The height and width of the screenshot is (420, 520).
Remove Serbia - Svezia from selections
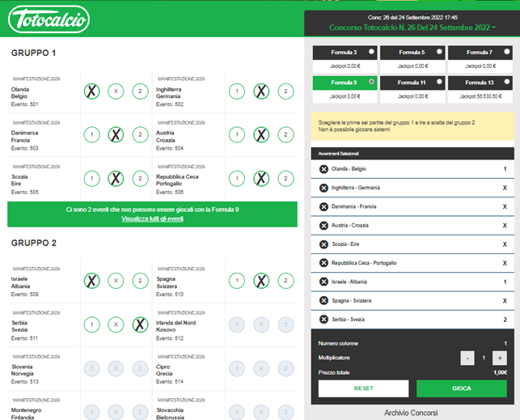click(323, 319)
